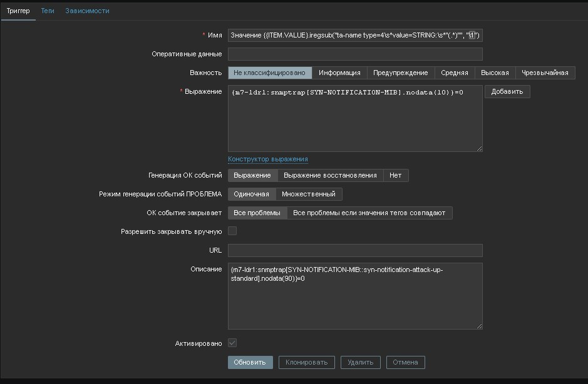This screenshot has width=588, height=384.
Task: Select severity Предупреждение
Action: [401, 73]
